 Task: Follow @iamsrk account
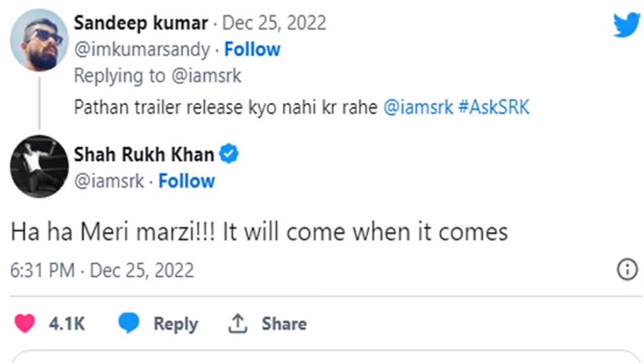coord(187,181)
